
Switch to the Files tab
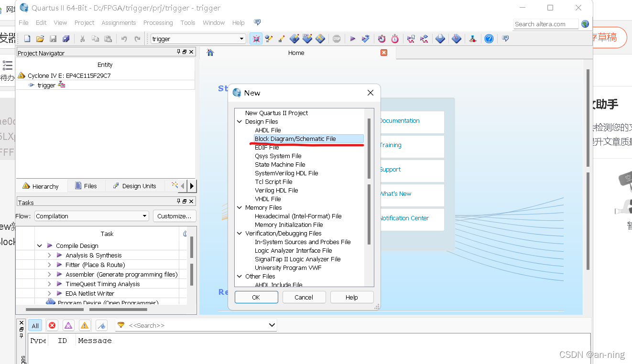86,186
